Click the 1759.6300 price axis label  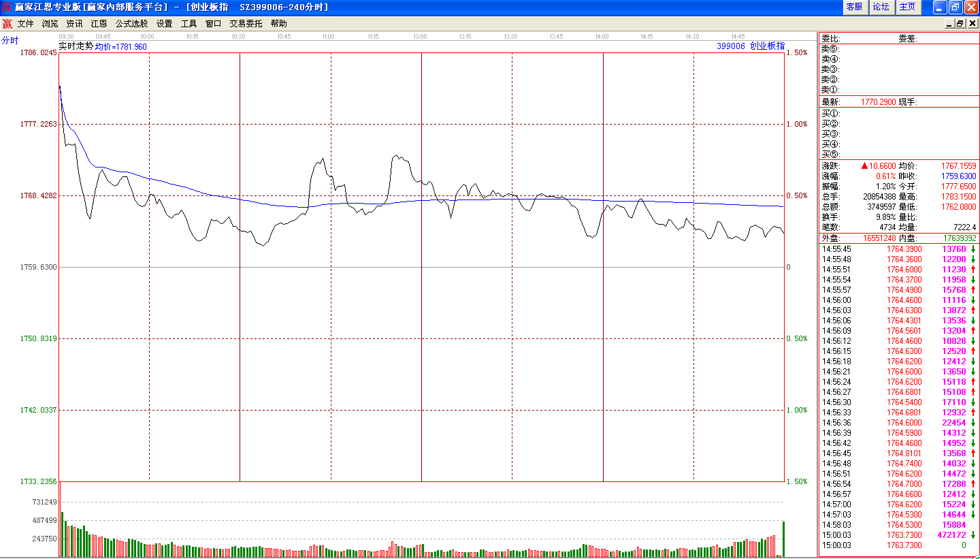(39, 267)
